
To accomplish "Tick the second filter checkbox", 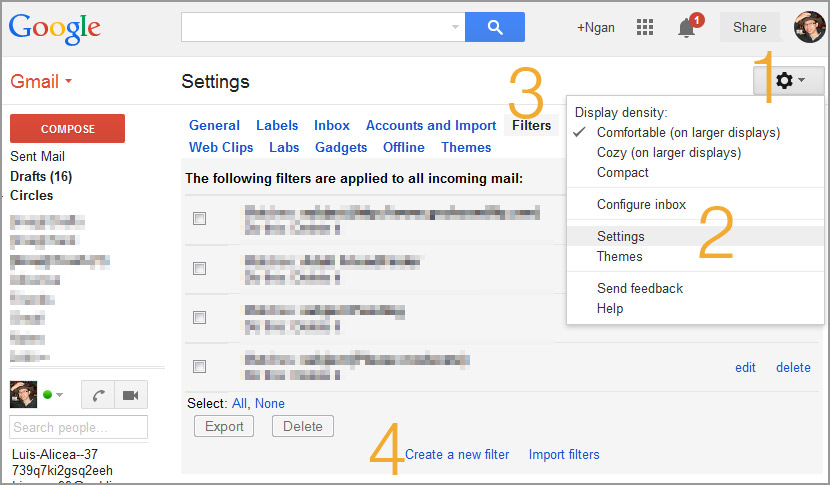I will (x=200, y=268).
